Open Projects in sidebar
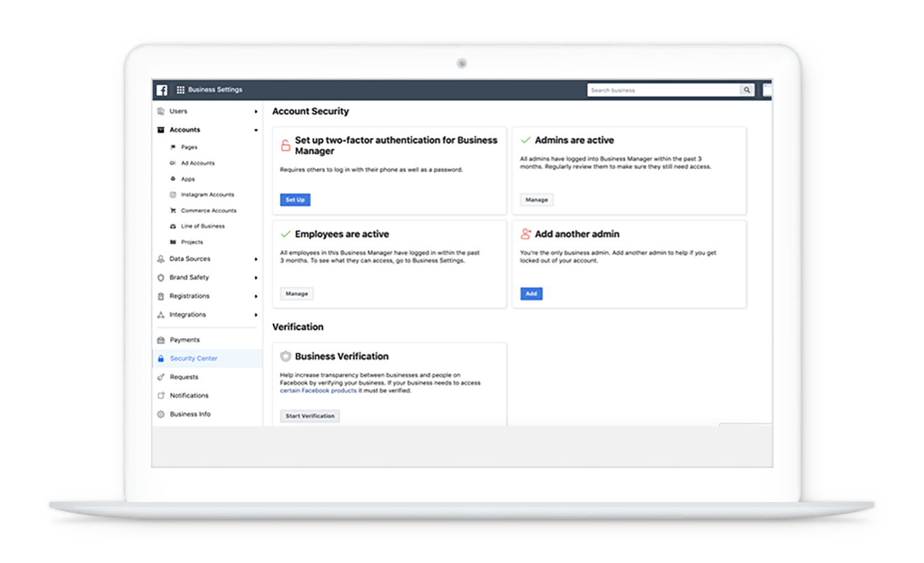The height and width of the screenshot is (563, 924). pos(192,242)
